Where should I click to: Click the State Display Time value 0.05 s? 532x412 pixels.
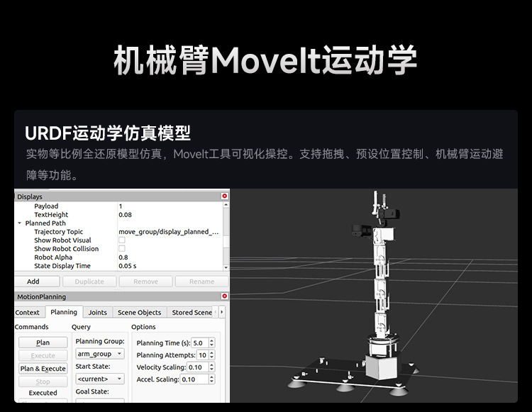pyautogui.click(x=128, y=266)
